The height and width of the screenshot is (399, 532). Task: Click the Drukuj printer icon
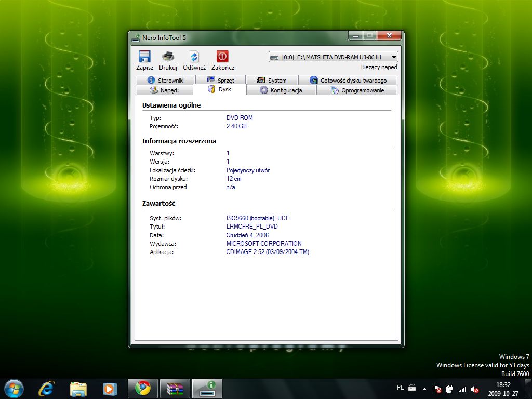coord(168,56)
